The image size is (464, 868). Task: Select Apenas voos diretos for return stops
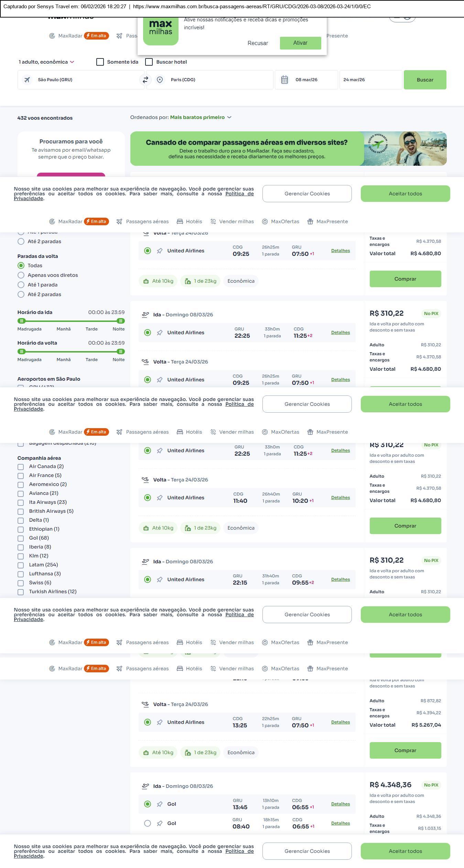click(x=21, y=275)
